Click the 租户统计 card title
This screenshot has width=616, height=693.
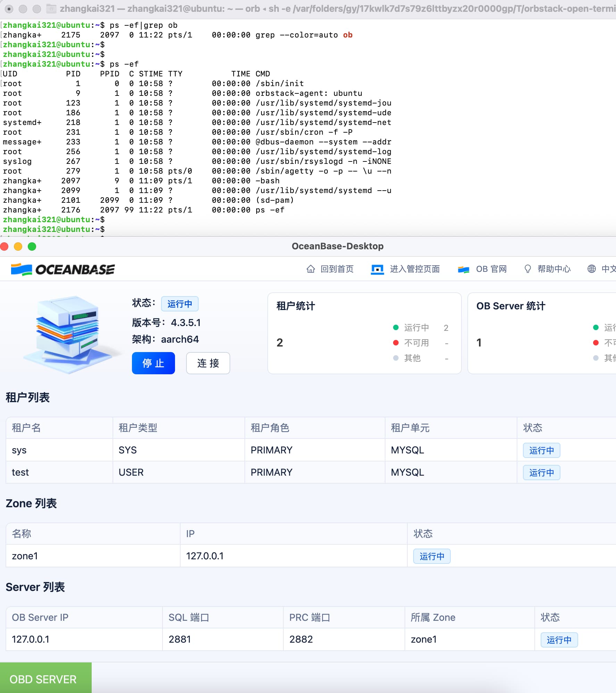tap(295, 306)
